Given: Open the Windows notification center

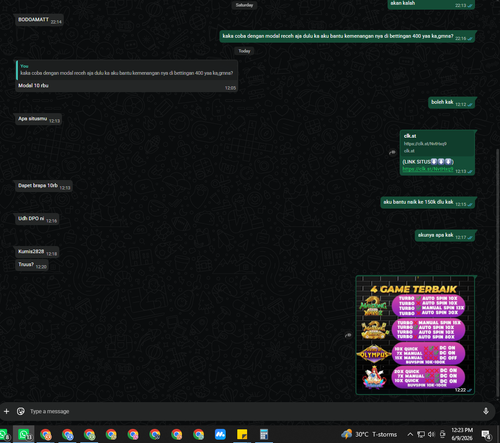Looking at the screenshot, I should point(486,434).
